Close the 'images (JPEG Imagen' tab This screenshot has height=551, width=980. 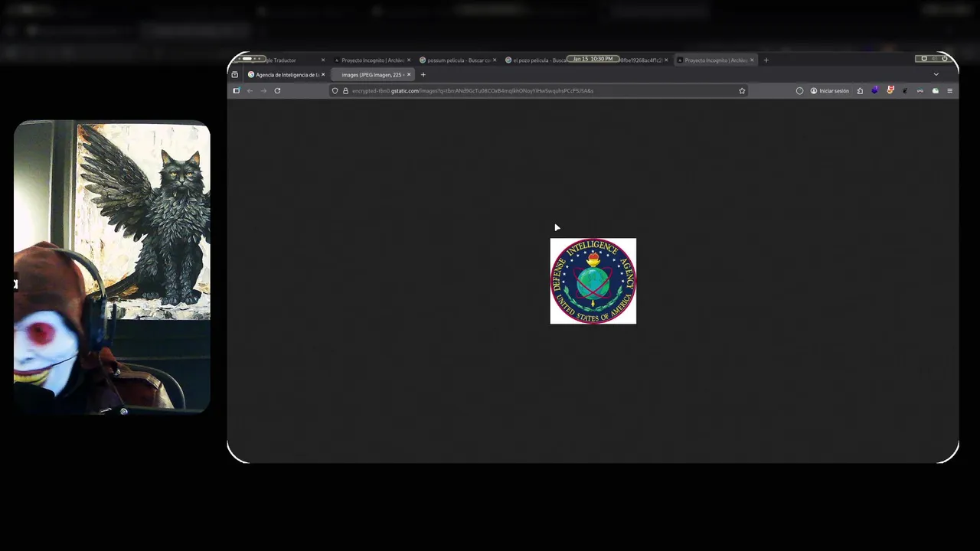click(x=409, y=74)
